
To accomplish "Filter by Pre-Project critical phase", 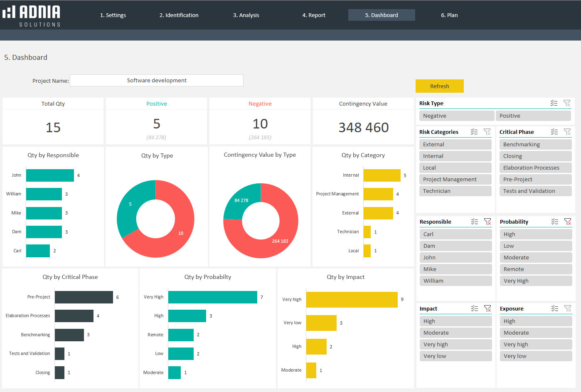I will [x=535, y=180].
